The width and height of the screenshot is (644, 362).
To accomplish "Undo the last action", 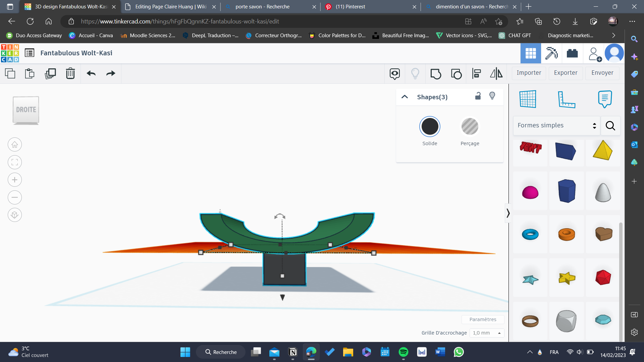I will [x=91, y=73].
